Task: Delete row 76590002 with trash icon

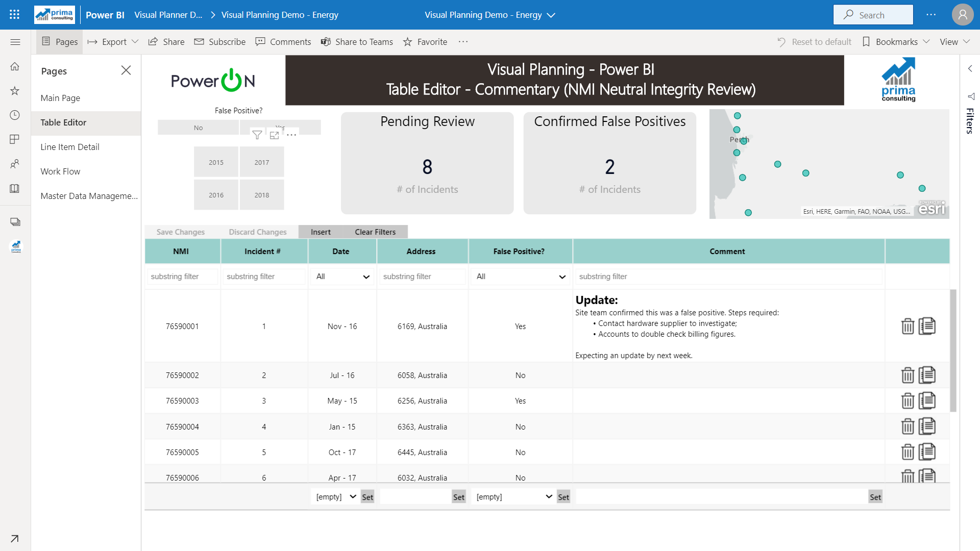Action: [908, 375]
